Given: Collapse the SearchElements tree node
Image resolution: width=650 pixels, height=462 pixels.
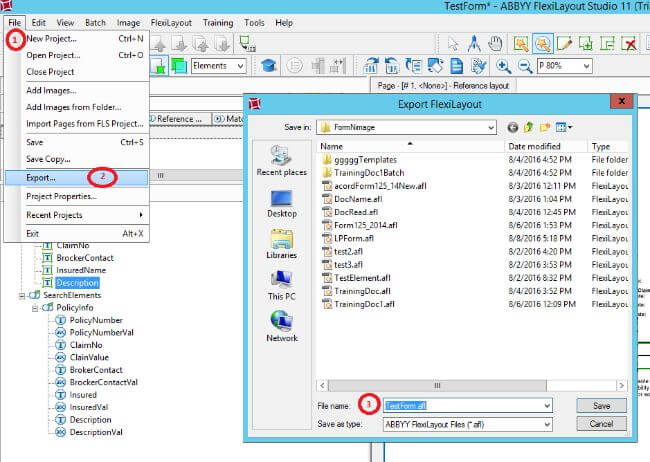Looking at the screenshot, I should (x=22, y=296).
